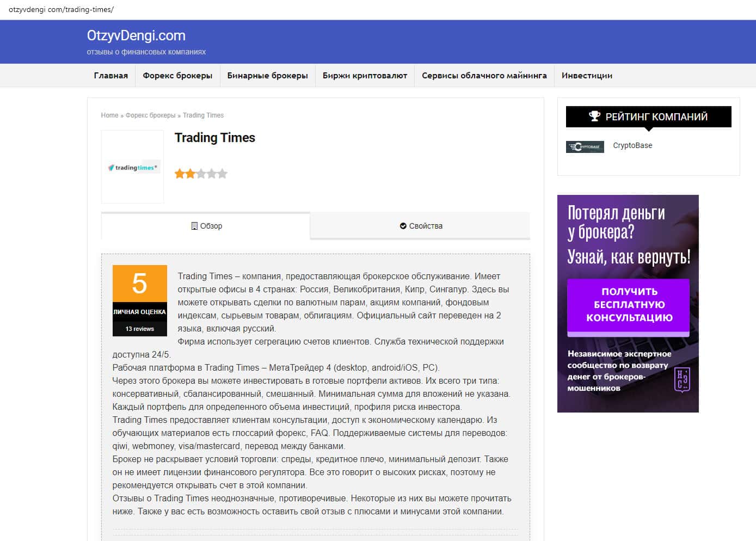Click the shield emblem in the ad banner

[x=682, y=379]
